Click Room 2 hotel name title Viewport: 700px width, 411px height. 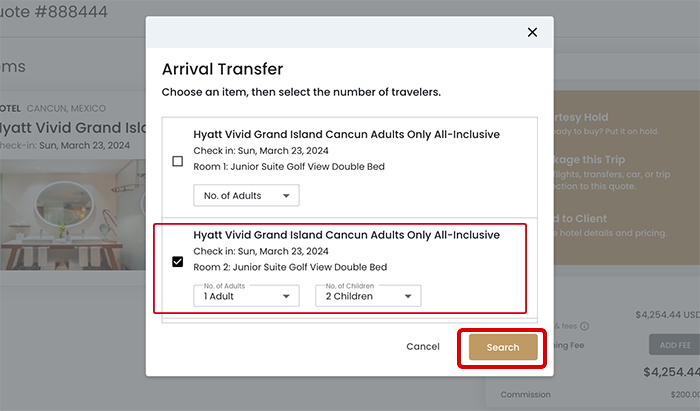pos(346,234)
